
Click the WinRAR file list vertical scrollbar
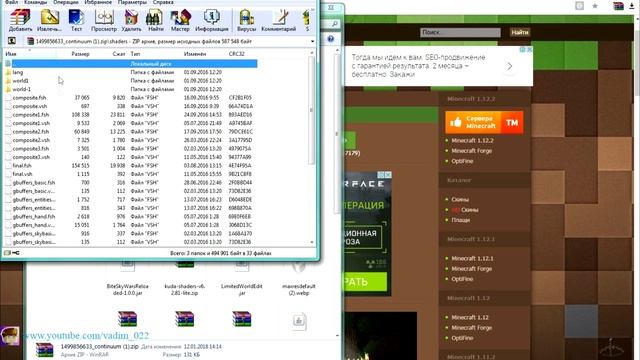(312, 110)
